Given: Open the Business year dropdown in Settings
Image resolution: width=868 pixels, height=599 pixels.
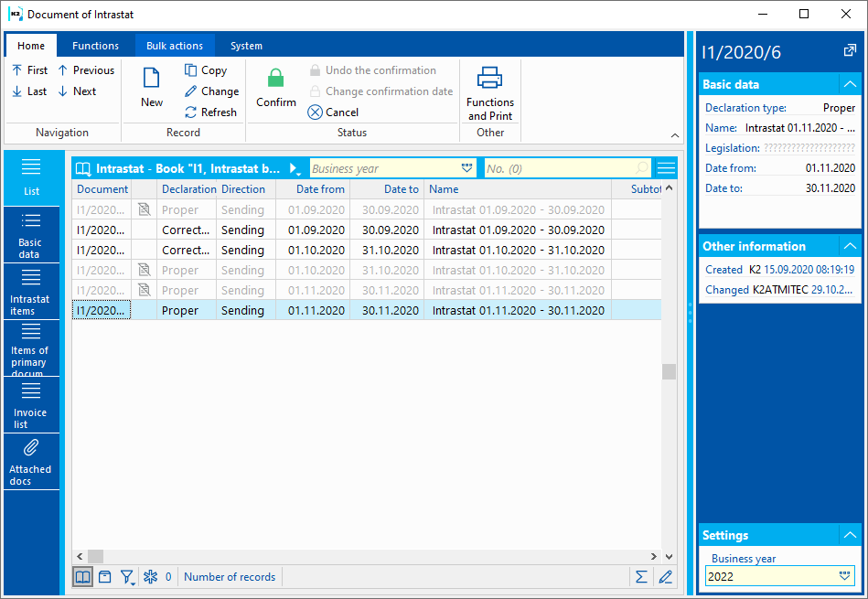Looking at the screenshot, I should click(845, 576).
